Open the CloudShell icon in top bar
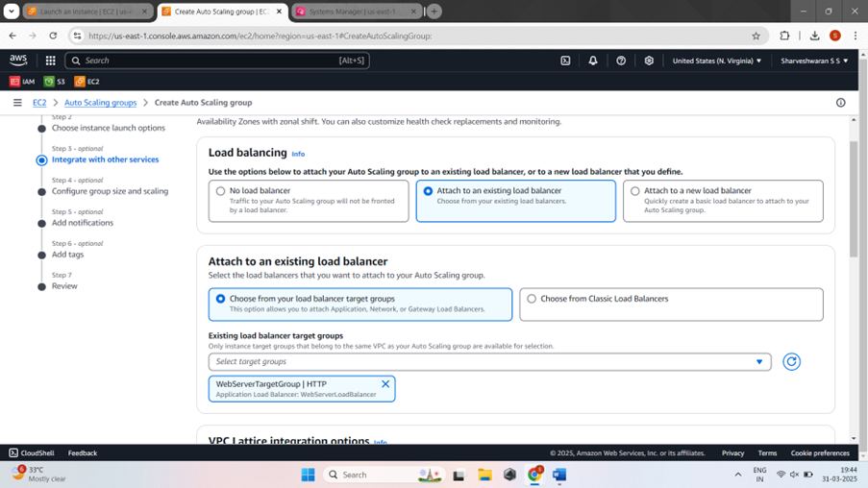This screenshot has height=488, width=868. point(565,61)
